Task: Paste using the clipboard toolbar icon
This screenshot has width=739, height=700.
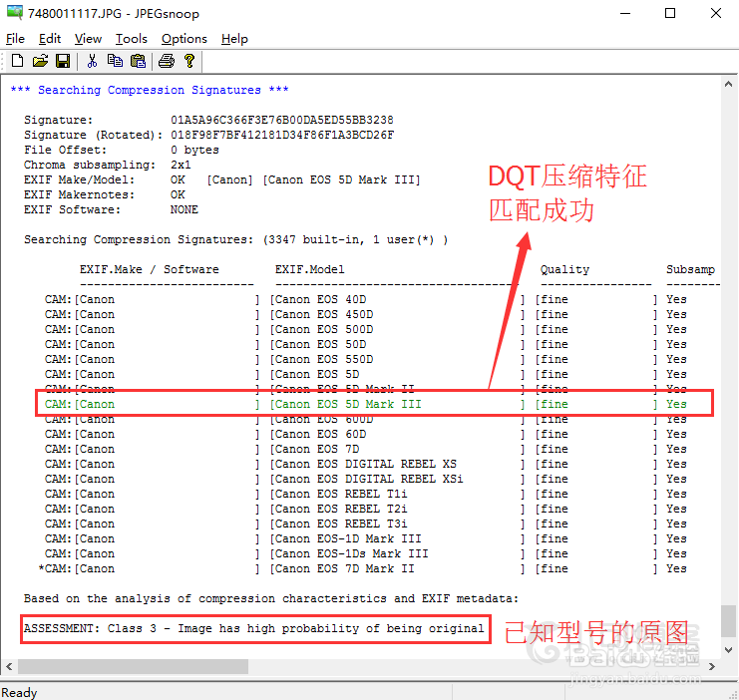Action: [x=138, y=61]
